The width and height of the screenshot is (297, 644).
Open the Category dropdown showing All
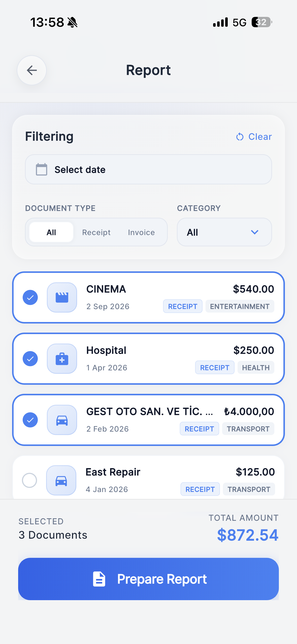(x=224, y=232)
